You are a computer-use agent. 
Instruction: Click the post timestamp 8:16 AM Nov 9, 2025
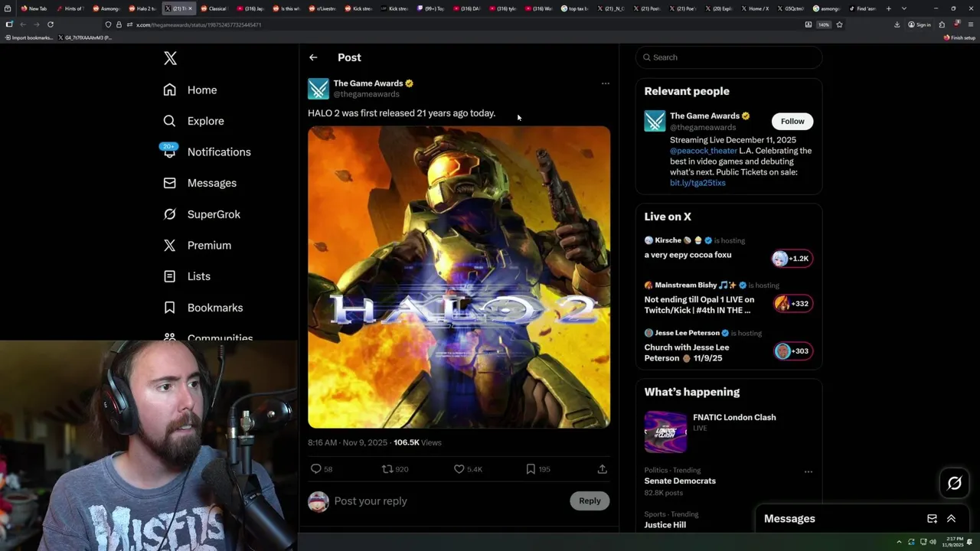[348, 442]
